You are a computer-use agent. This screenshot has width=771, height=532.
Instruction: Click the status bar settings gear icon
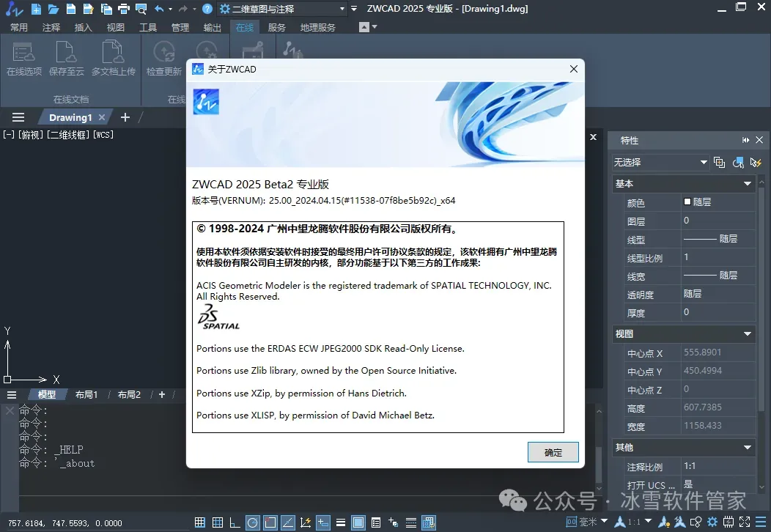coord(712,522)
